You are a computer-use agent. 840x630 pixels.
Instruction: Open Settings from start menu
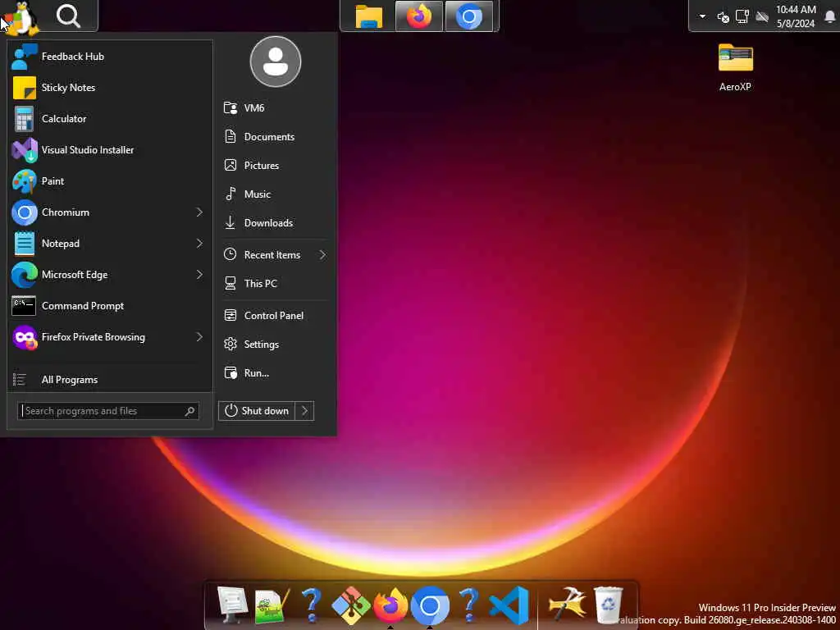click(x=275, y=344)
